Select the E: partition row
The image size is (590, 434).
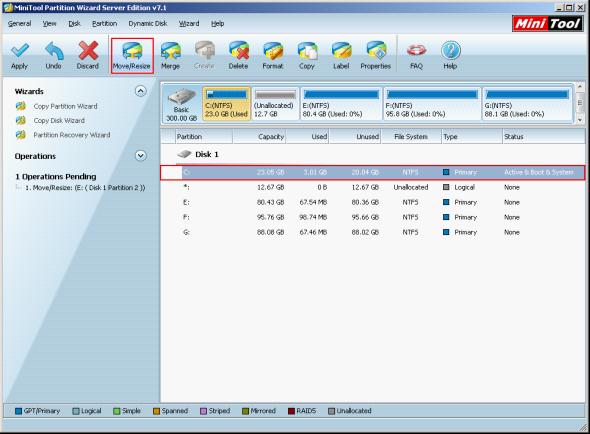coord(373,203)
